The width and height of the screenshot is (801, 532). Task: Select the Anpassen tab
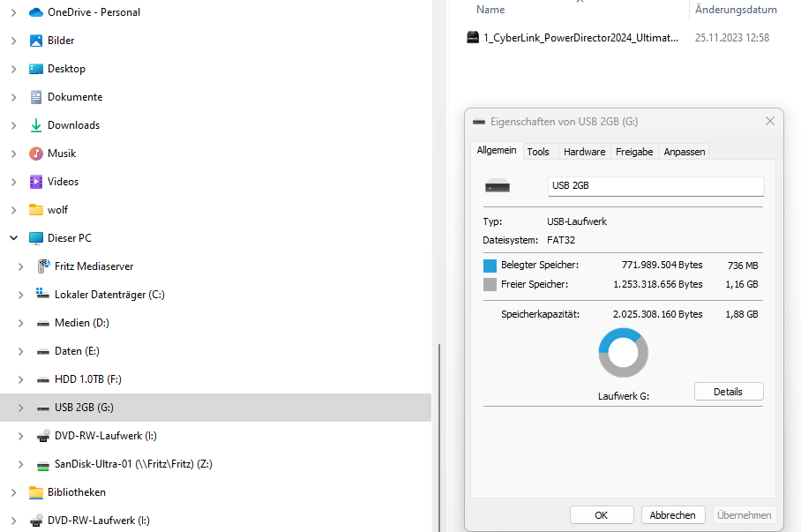(x=685, y=152)
